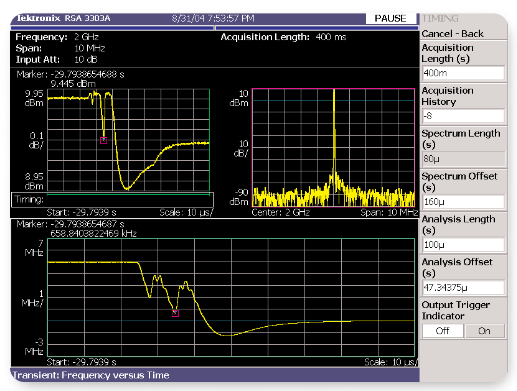Click the 7 MHz axis label on frequency graph
Viewport: 517px width, 391px height.
(x=34, y=248)
